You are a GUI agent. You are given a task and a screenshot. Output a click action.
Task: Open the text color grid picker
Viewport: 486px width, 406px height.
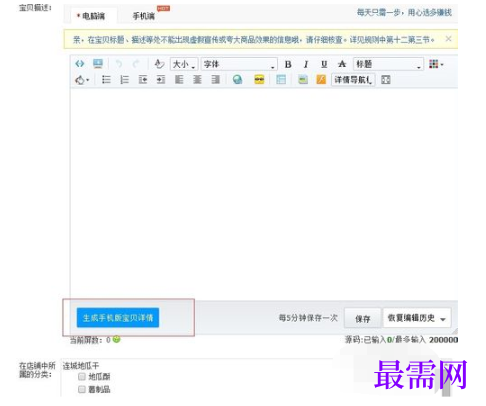[x=436, y=64]
